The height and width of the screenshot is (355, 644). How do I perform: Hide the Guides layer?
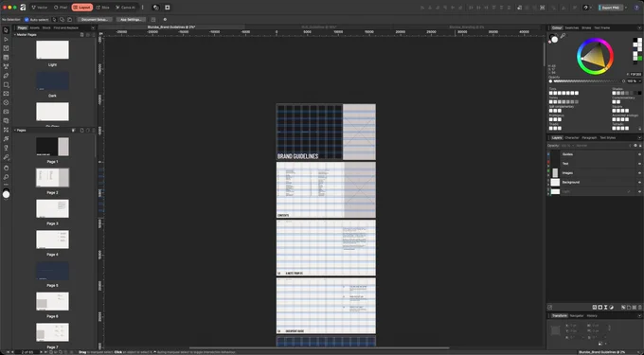[x=639, y=154]
